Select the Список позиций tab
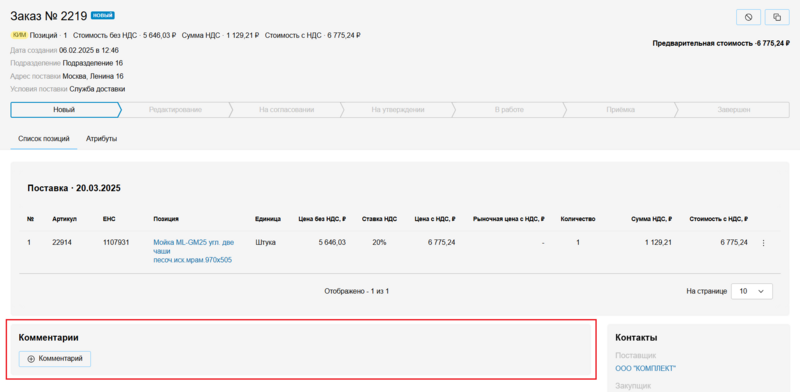800x392 pixels. click(x=44, y=138)
